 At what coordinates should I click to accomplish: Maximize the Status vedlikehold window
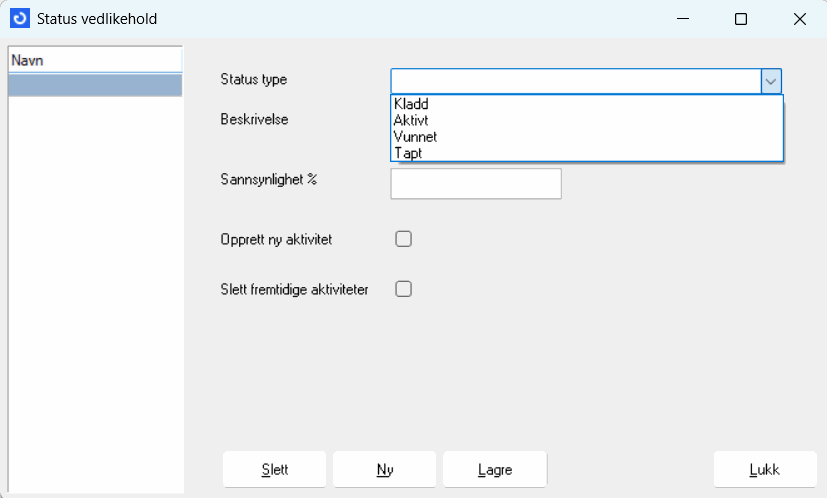click(x=741, y=19)
